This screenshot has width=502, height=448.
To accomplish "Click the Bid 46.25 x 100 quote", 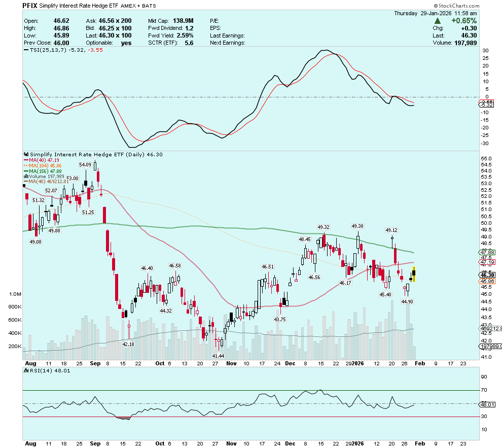I will (115, 28).
